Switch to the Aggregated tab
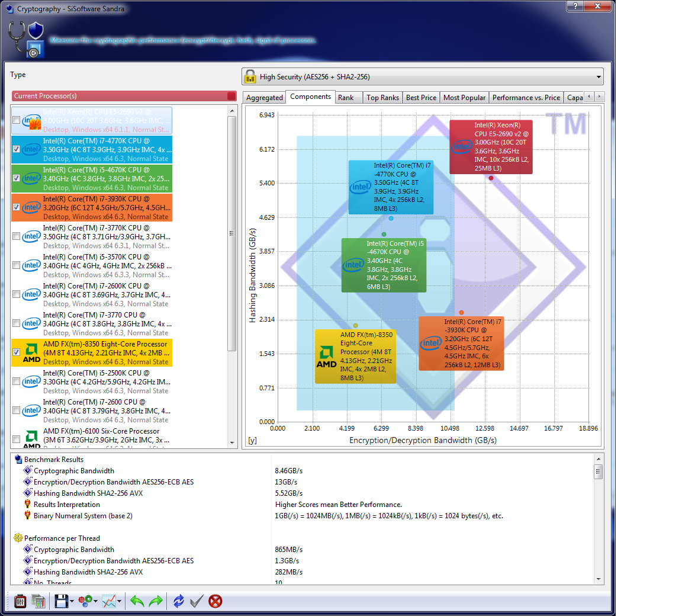 [265, 98]
